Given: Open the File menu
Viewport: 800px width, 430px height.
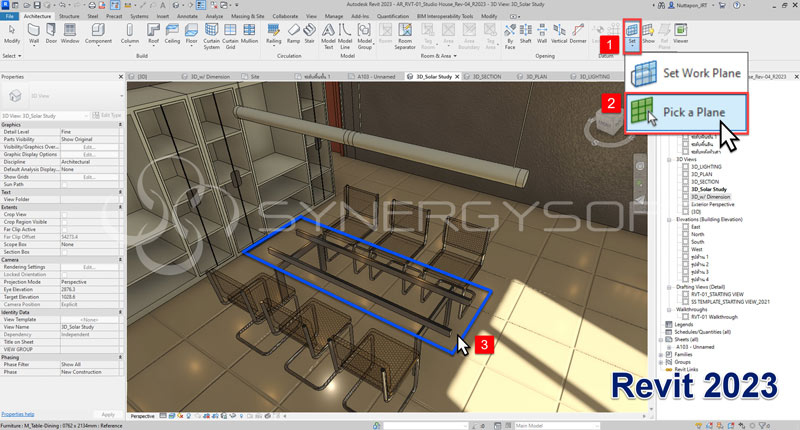Looking at the screenshot, I should coord(10,16).
